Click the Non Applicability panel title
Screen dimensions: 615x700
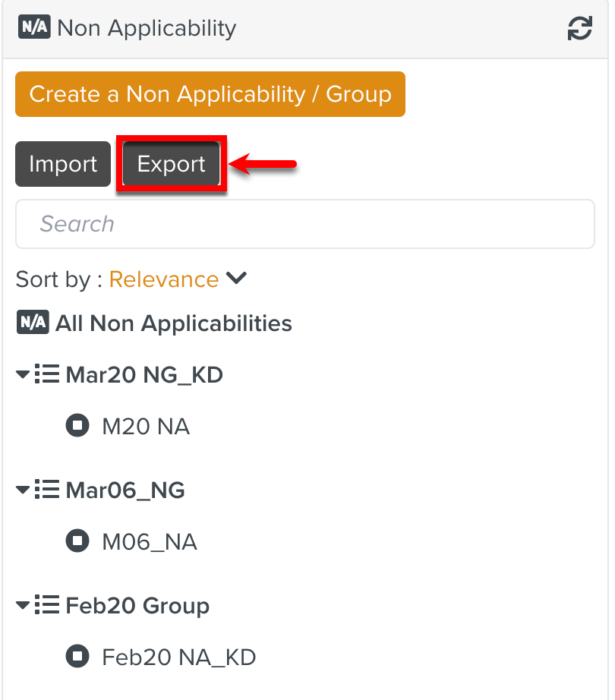point(147,28)
